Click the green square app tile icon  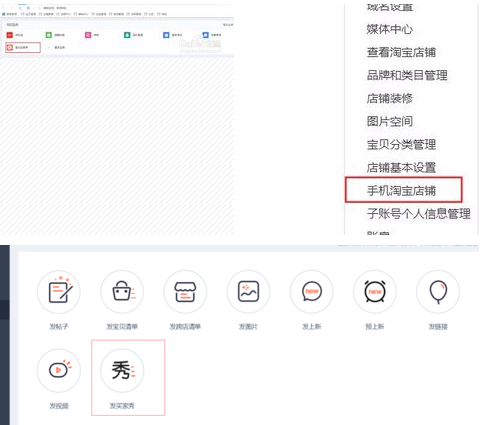(x=49, y=35)
